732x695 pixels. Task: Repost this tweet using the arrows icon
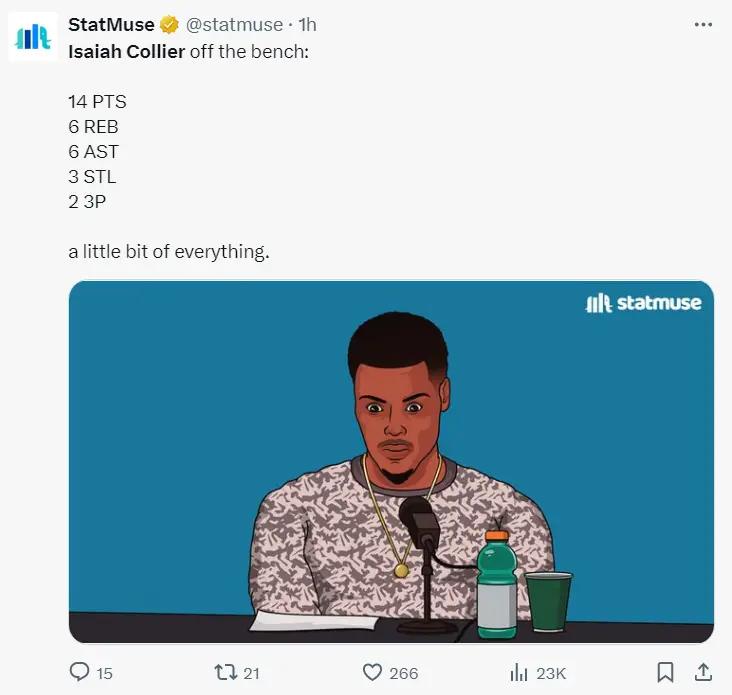tap(224, 672)
